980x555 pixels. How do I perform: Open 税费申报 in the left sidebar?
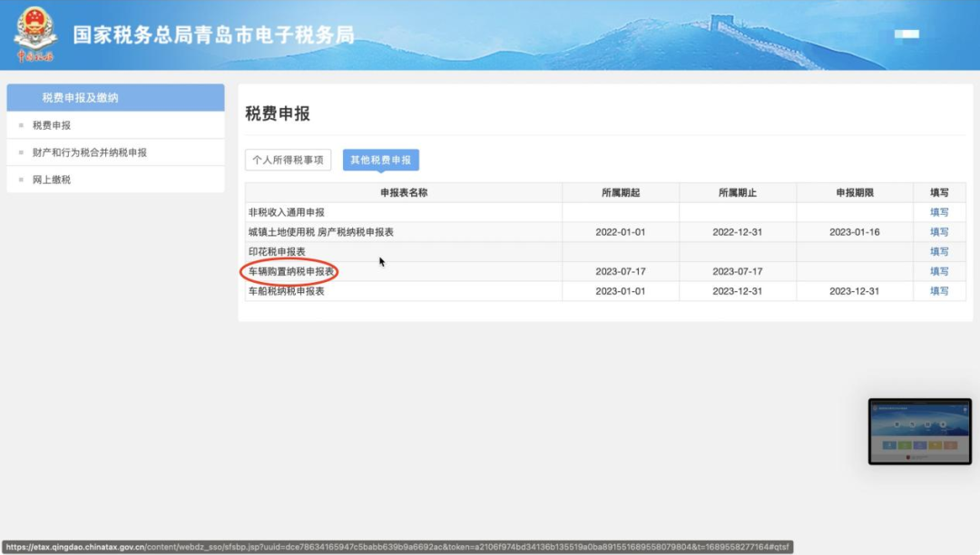coord(52,125)
